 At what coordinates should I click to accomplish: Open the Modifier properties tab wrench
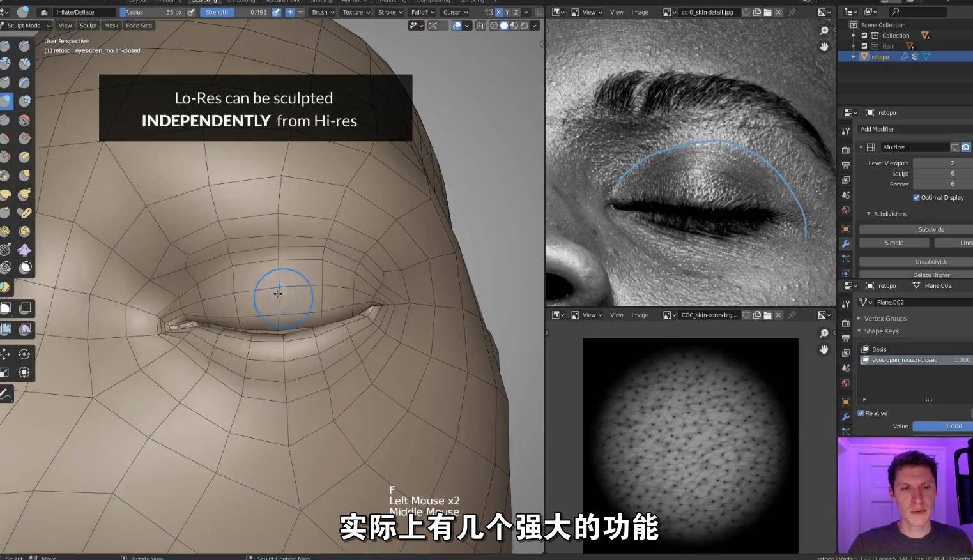click(846, 244)
